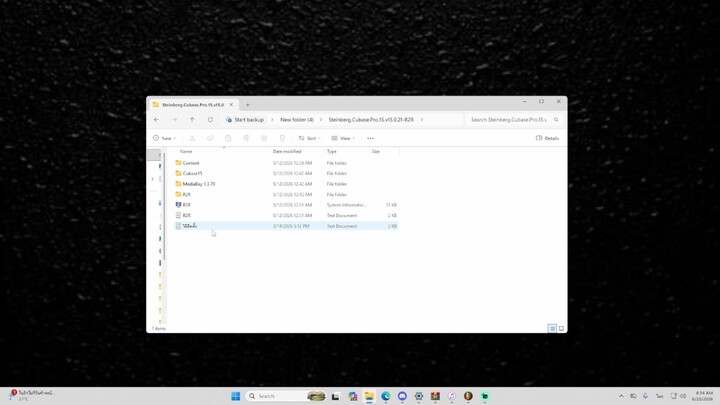Click the search magnifier icon in Explorer
This screenshot has height=405, width=720.
pyautogui.click(x=556, y=119)
